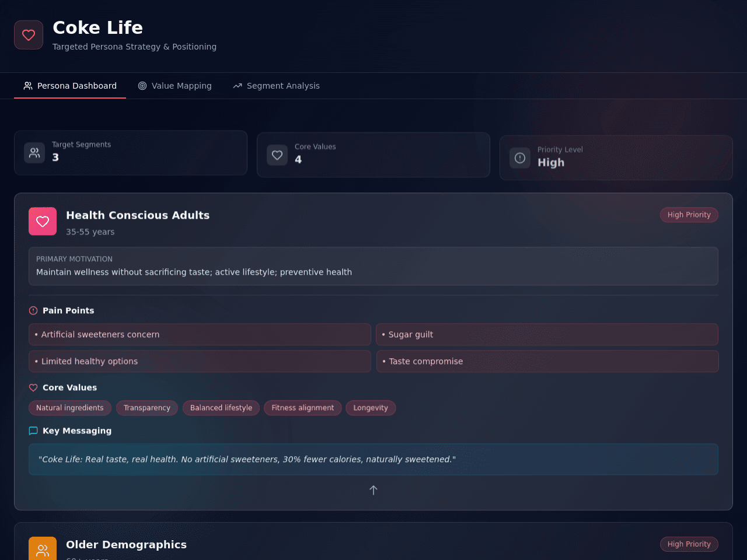Click the Key Messaging speech bubble icon
This screenshot has width=747, height=560.
(x=33, y=430)
